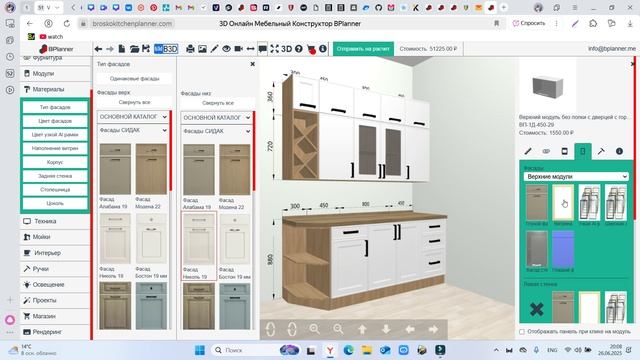Open Верхние модули dropdown
Viewport: 640px width, 360px height.
click(x=576, y=177)
